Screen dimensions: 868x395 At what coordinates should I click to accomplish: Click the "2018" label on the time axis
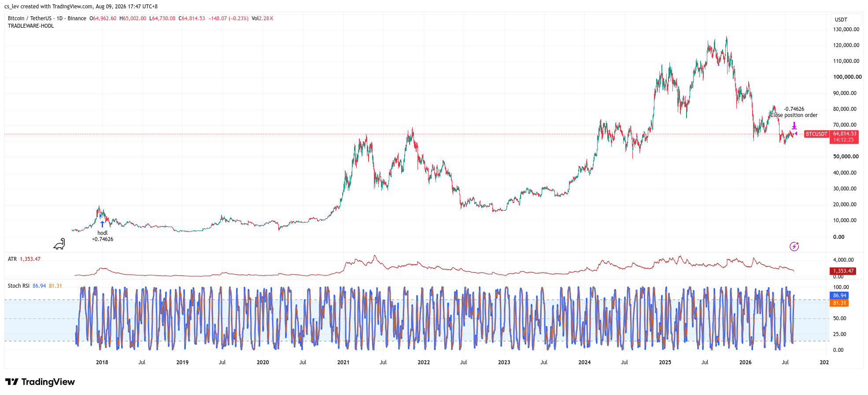(102, 362)
